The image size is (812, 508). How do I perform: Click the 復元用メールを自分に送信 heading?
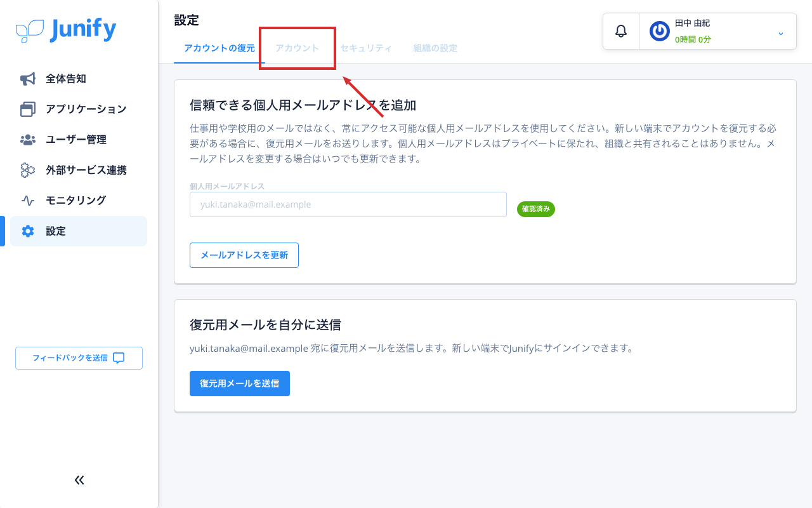tap(265, 325)
